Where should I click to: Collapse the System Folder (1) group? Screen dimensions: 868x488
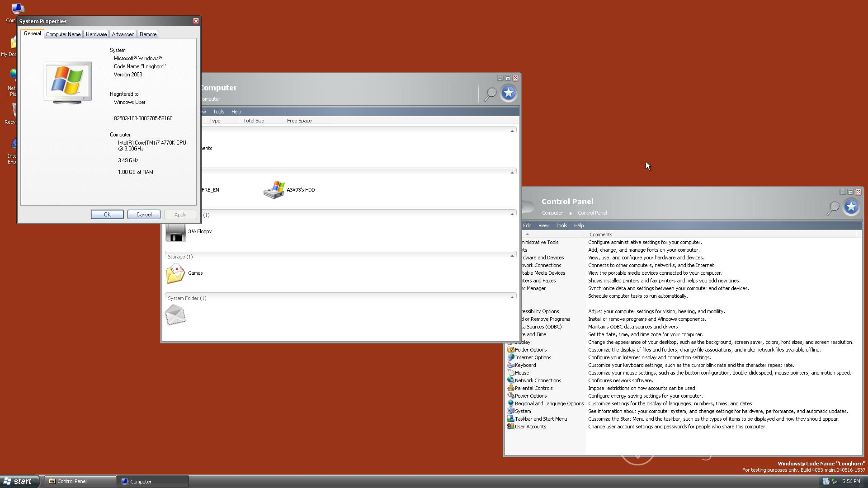(x=512, y=297)
